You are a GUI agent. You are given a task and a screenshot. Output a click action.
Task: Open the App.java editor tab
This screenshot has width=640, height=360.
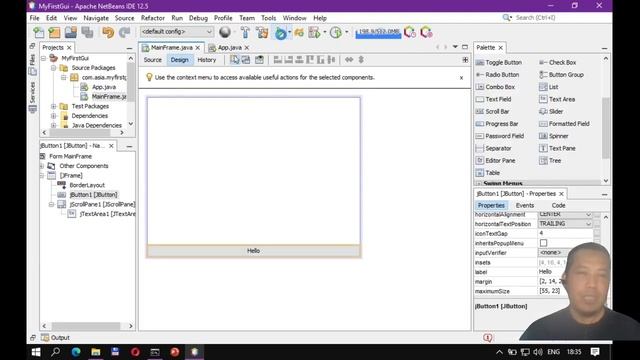[x=230, y=47]
